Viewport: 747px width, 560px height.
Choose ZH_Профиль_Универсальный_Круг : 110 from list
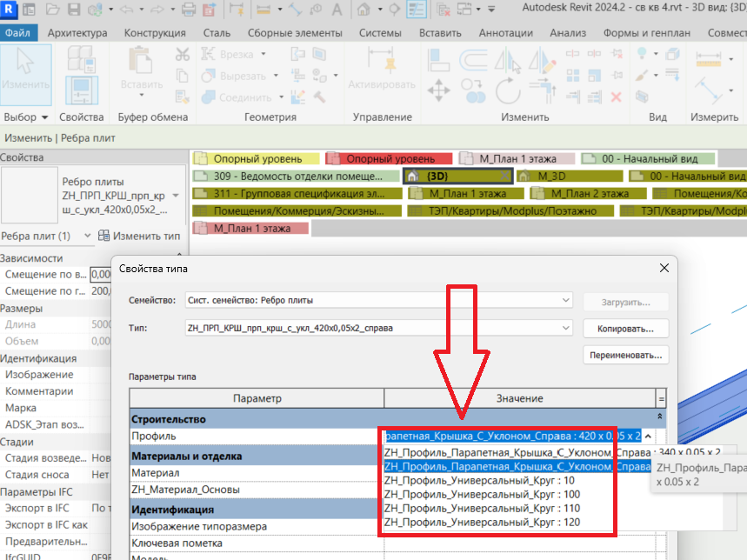pos(482,508)
